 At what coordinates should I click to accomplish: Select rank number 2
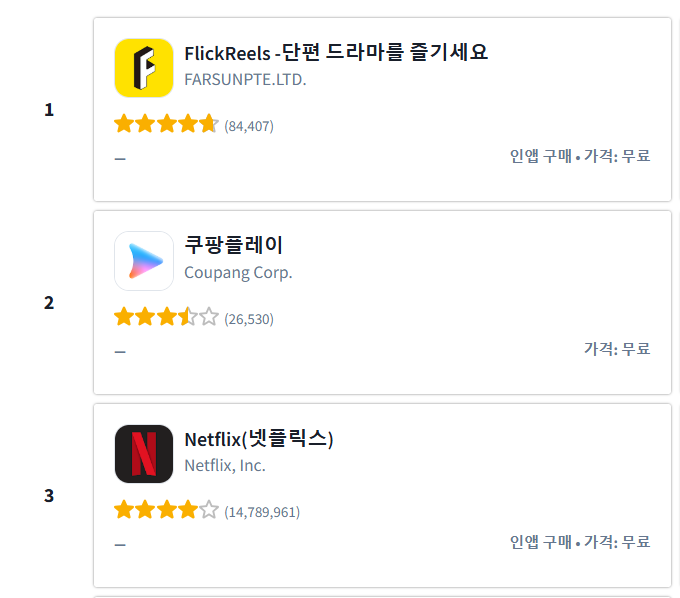49,303
